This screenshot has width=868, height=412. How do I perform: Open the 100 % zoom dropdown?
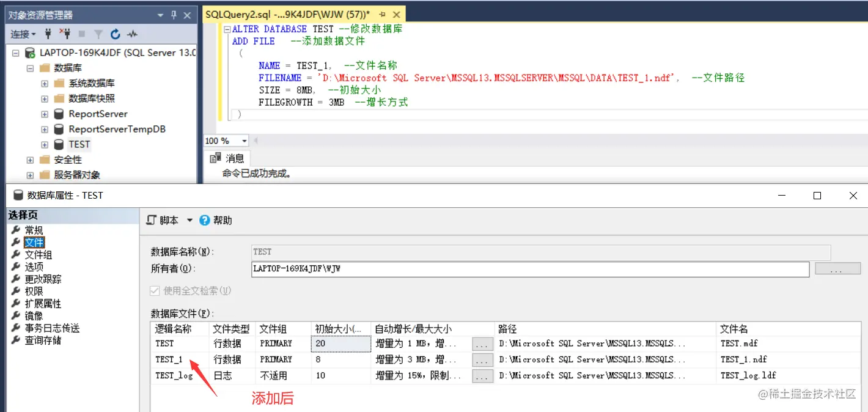click(245, 141)
